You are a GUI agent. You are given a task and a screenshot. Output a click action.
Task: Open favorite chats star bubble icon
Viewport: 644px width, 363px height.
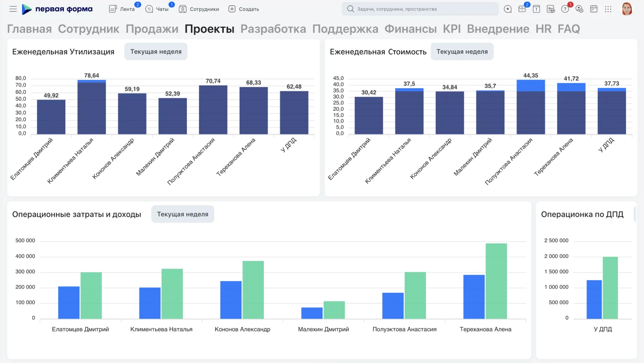tap(508, 8)
